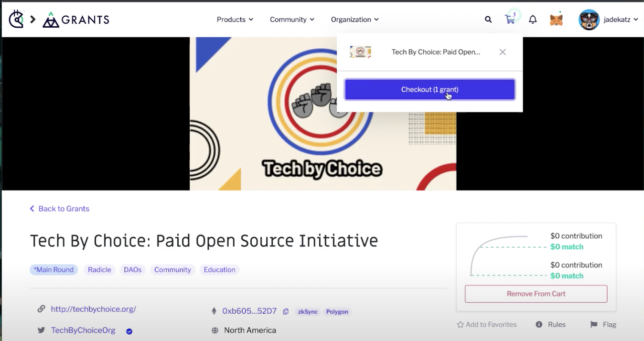Remove Tech By Choice from cart popup

(x=503, y=52)
